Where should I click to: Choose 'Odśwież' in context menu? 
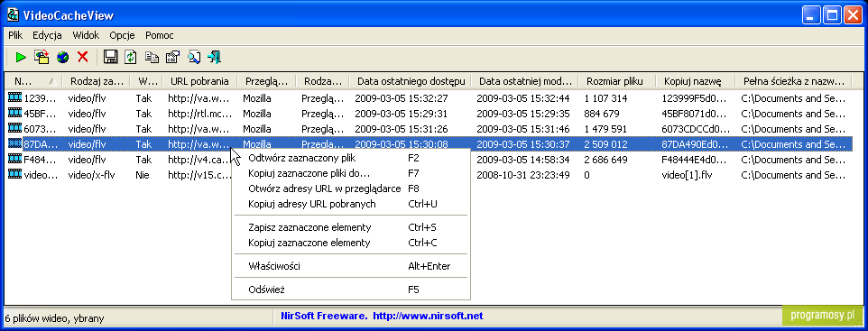pos(350,290)
